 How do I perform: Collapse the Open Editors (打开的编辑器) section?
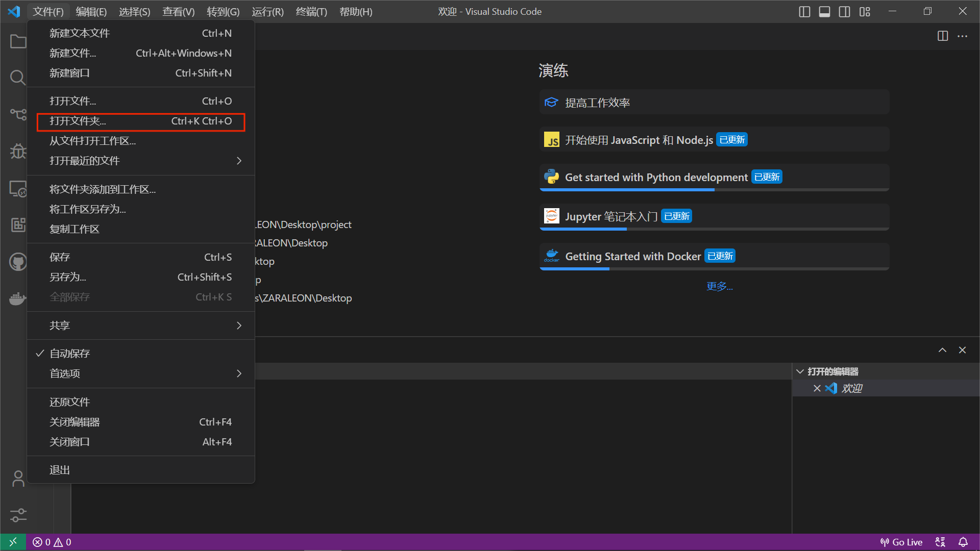(x=800, y=371)
